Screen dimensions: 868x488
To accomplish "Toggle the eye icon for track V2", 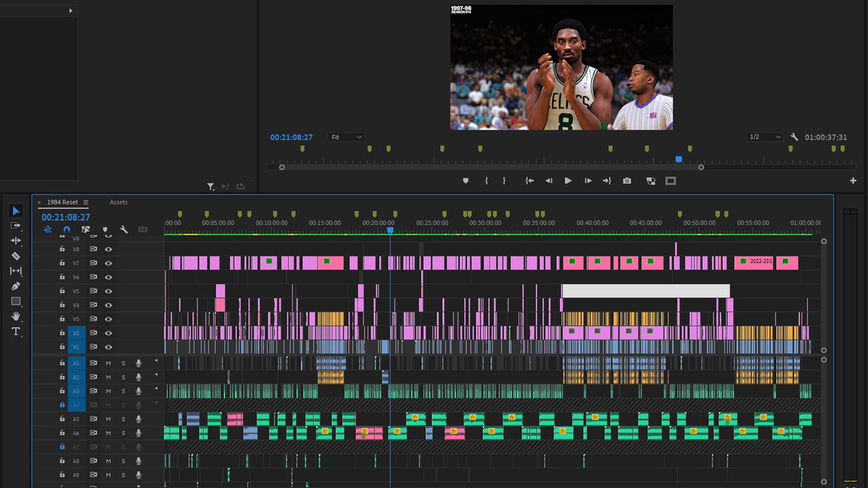I will click(x=108, y=333).
